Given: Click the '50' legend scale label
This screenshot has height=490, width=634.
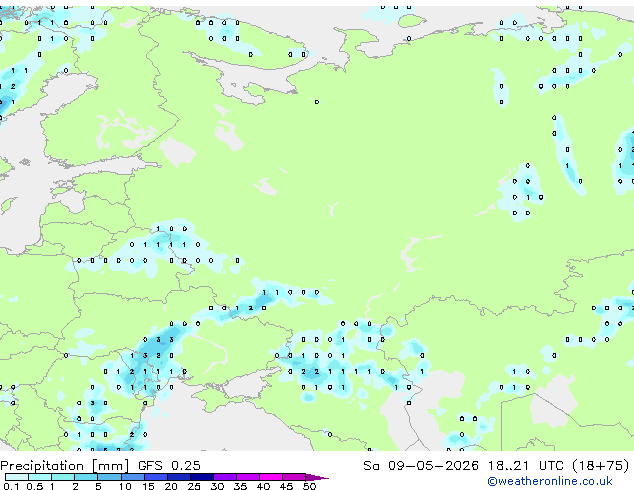Looking at the screenshot, I should click(309, 486).
